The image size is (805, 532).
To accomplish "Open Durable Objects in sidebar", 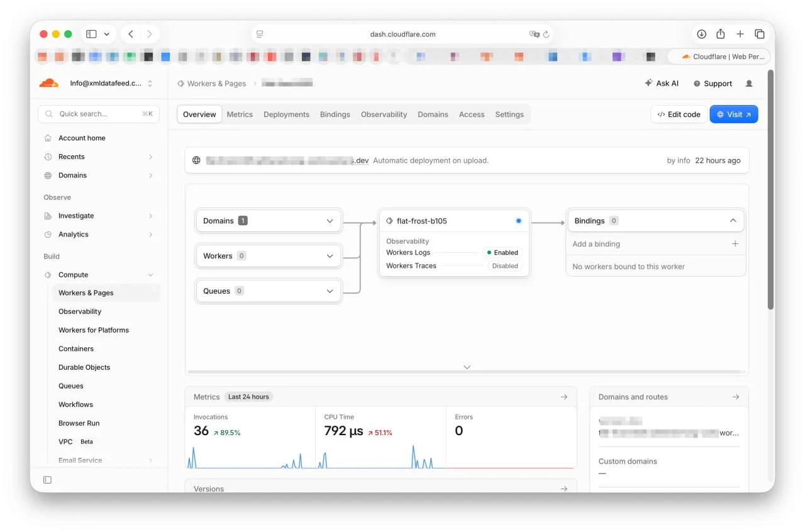I will (x=84, y=367).
